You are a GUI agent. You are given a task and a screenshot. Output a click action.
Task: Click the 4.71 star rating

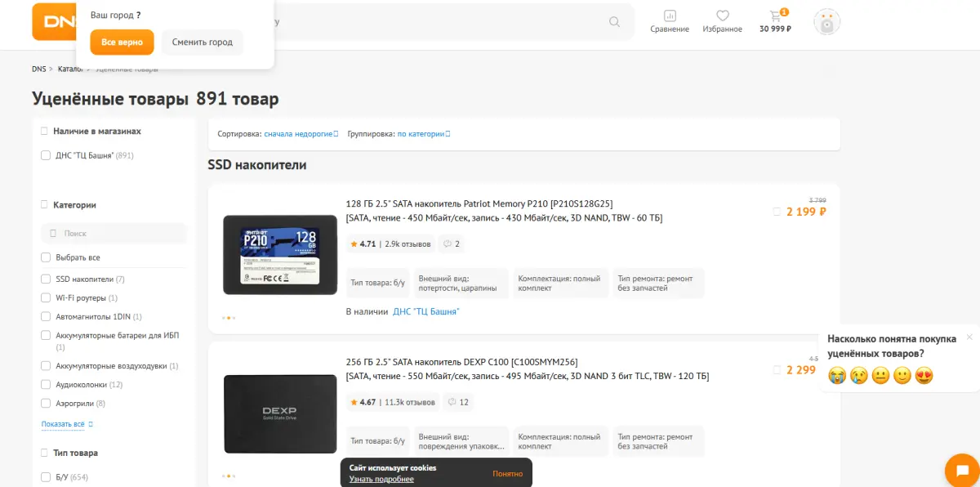pyautogui.click(x=363, y=243)
